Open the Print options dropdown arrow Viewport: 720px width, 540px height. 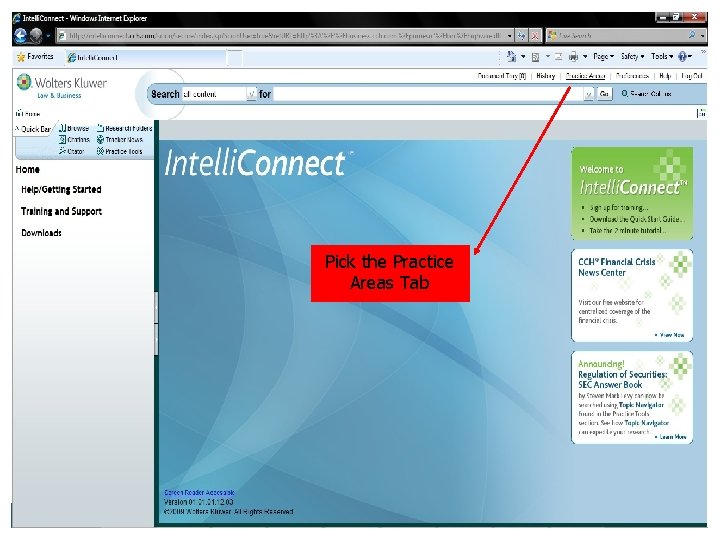(x=585, y=56)
